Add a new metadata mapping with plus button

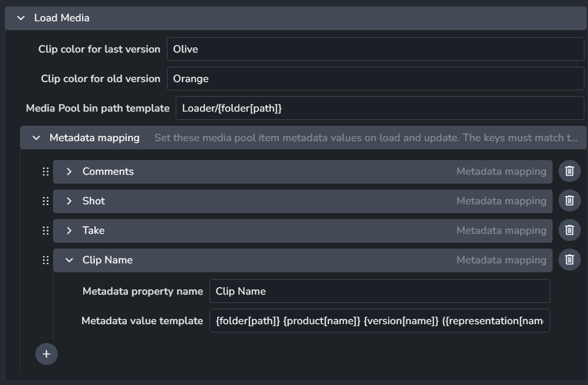point(47,354)
